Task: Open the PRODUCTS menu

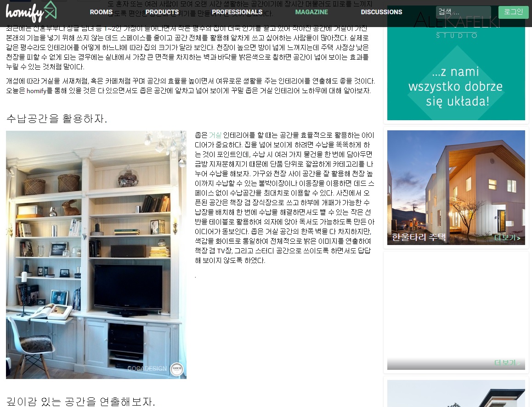Action: [162, 12]
